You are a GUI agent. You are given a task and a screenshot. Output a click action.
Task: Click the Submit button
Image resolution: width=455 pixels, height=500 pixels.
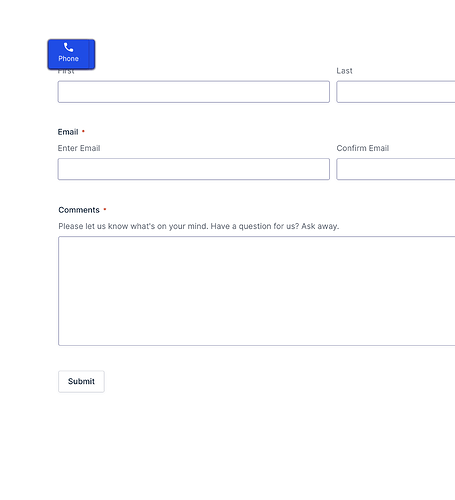click(81, 381)
